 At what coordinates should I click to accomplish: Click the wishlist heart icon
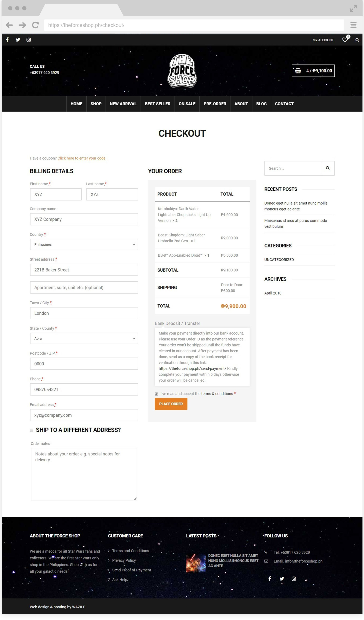coord(346,40)
